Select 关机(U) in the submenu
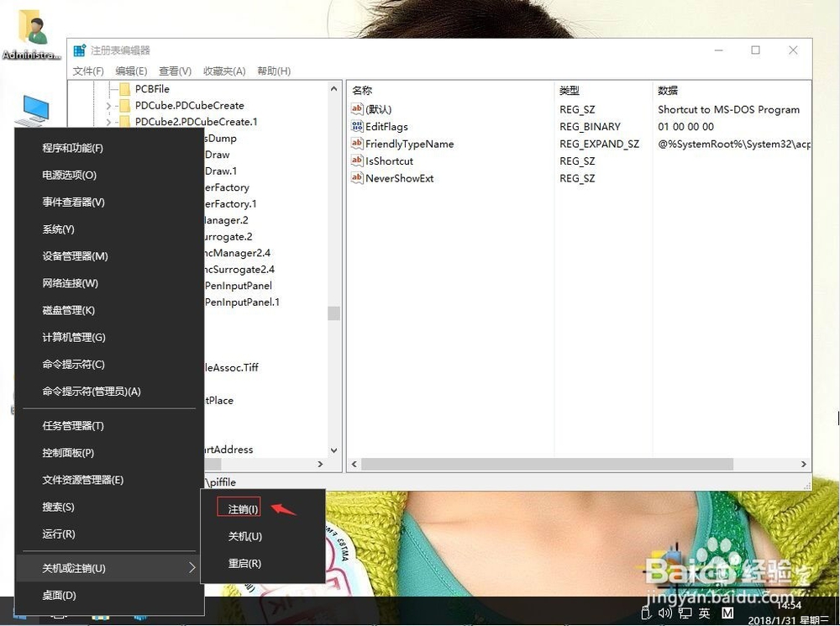The width and height of the screenshot is (840, 626). tap(263, 536)
